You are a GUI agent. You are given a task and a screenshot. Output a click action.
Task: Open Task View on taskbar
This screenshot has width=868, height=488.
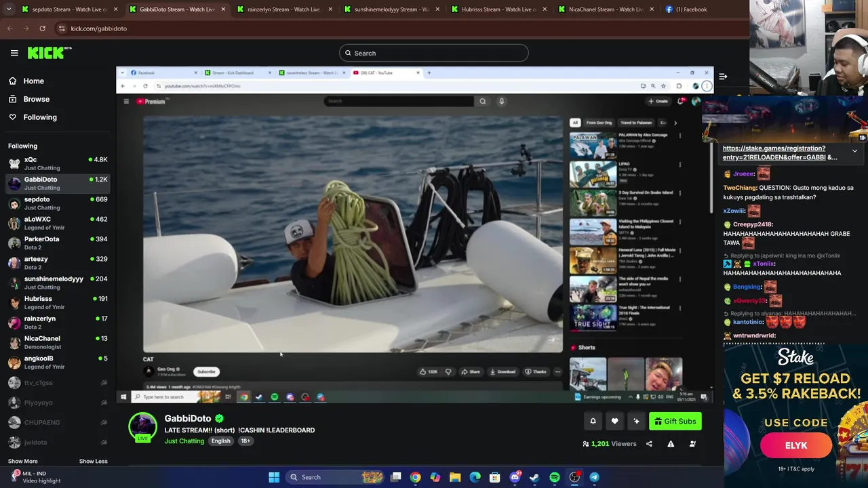396,477
